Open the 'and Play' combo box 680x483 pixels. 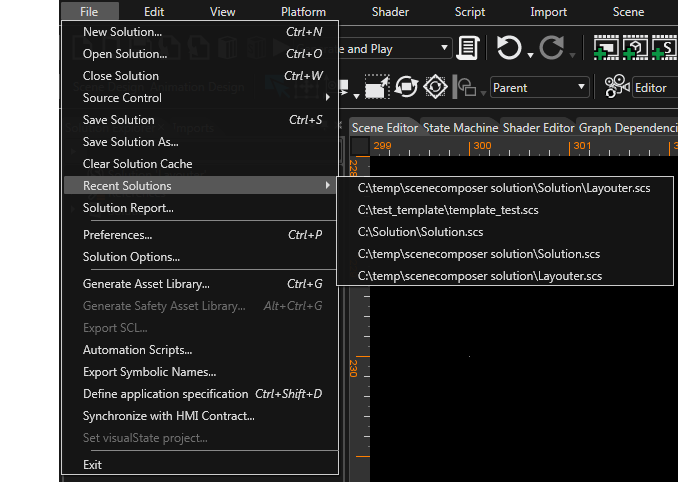tap(395, 48)
